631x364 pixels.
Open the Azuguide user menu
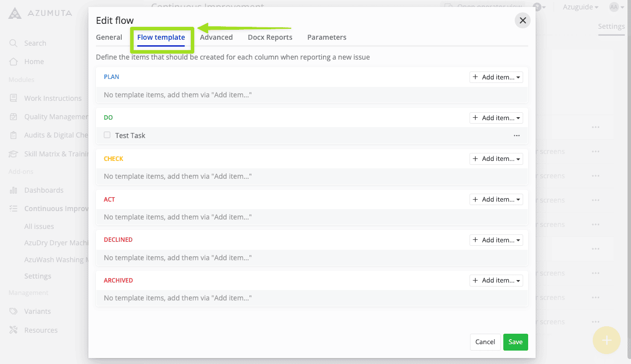click(580, 7)
